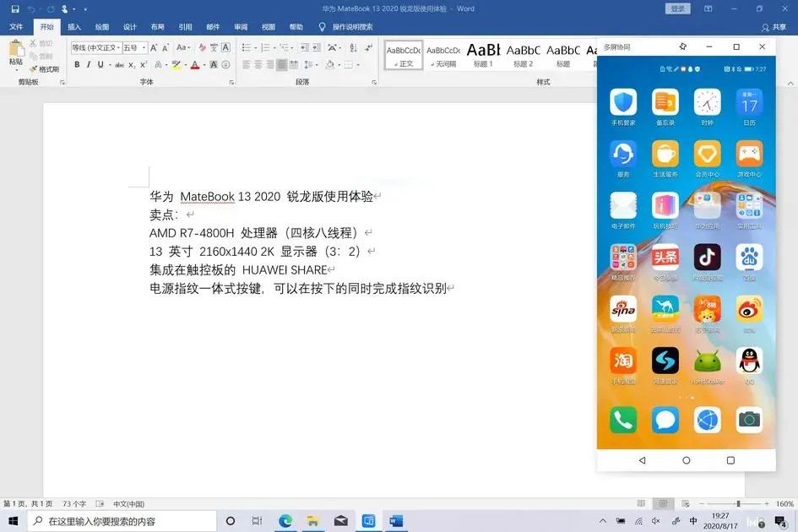Apply superscript formatting (x²)

point(144,65)
